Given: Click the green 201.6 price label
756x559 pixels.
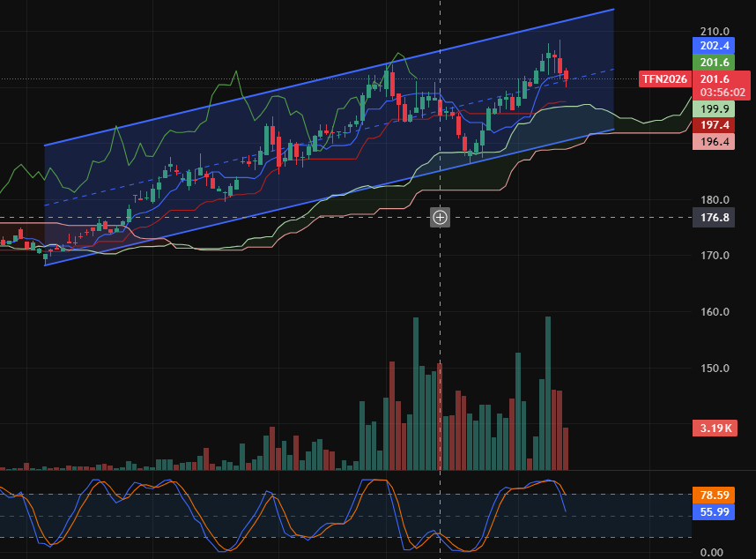Looking at the screenshot, I should [713, 62].
